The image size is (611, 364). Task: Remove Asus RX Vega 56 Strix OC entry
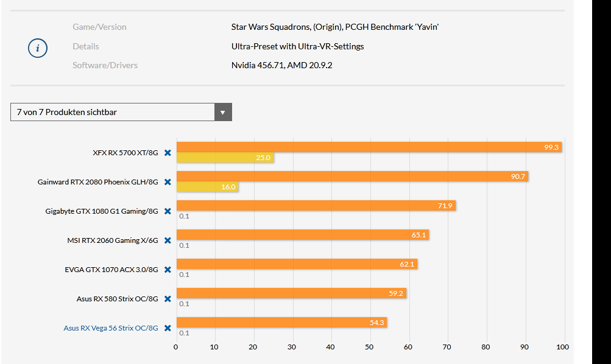(x=168, y=327)
